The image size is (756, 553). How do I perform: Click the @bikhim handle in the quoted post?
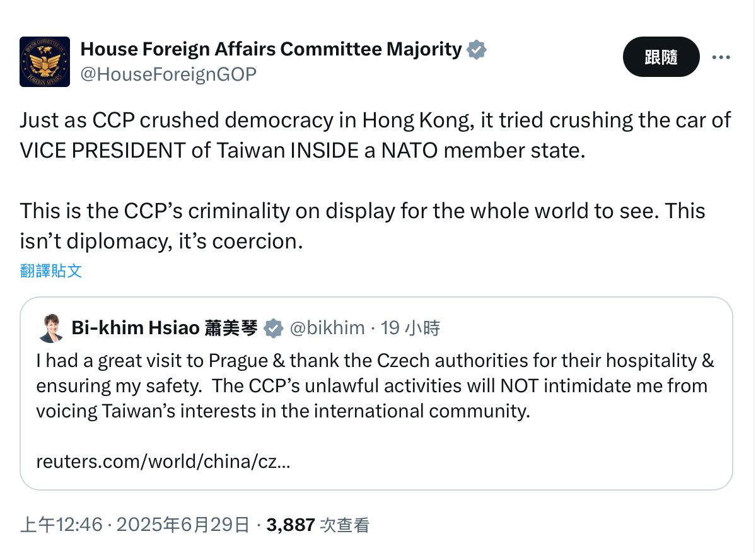point(327,328)
